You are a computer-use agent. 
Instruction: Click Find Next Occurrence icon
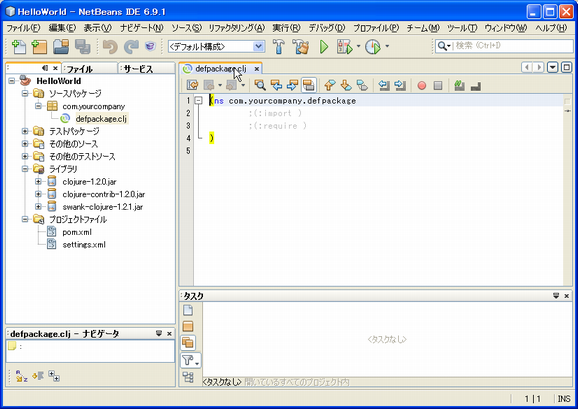pos(292,85)
